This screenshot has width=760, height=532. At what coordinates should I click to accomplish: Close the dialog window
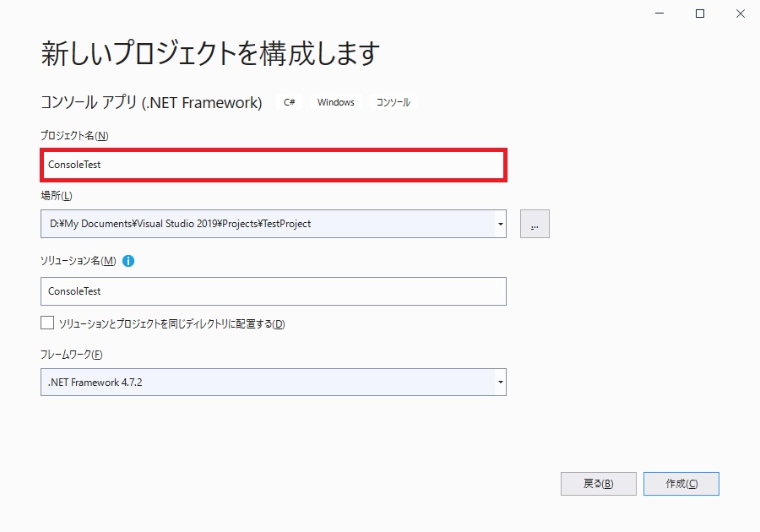pyautogui.click(x=740, y=14)
